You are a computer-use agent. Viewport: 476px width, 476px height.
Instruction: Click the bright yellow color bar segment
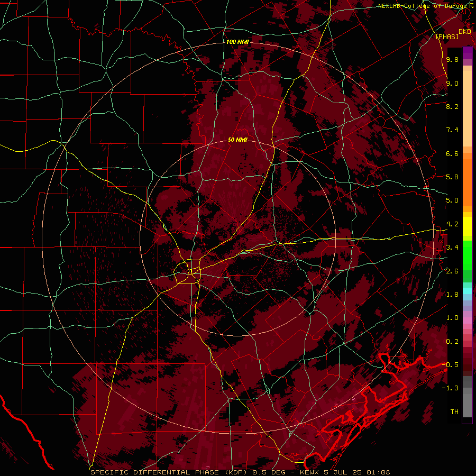tap(467, 226)
